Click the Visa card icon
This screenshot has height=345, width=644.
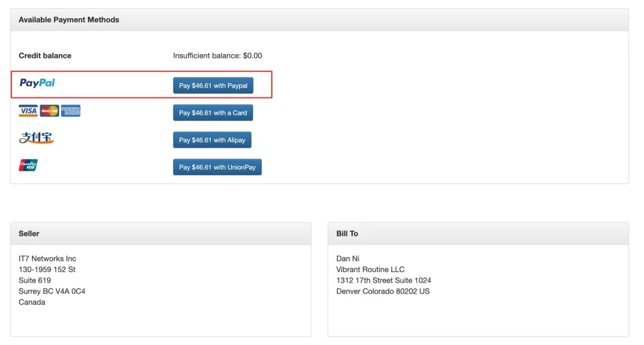tap(28, 111)
